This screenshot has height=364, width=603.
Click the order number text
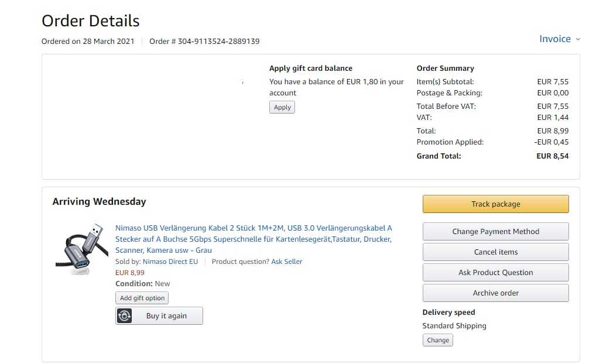tap(204, 42)
